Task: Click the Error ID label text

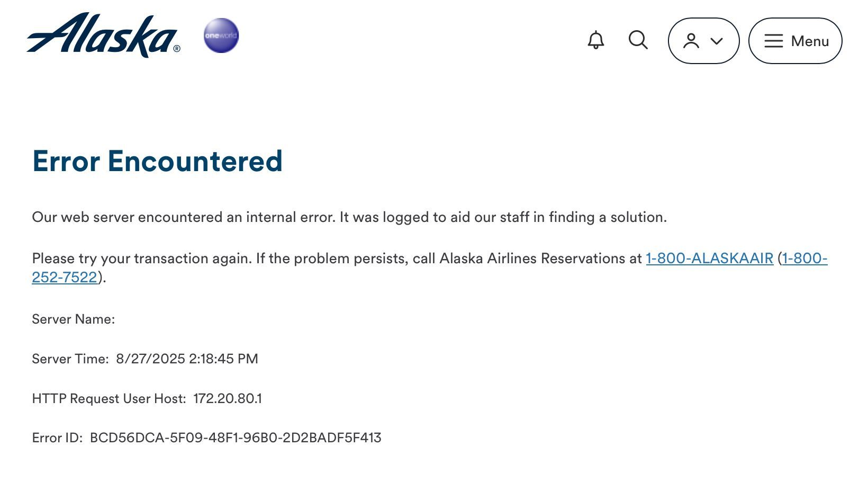Action: (x=57, y=438)
